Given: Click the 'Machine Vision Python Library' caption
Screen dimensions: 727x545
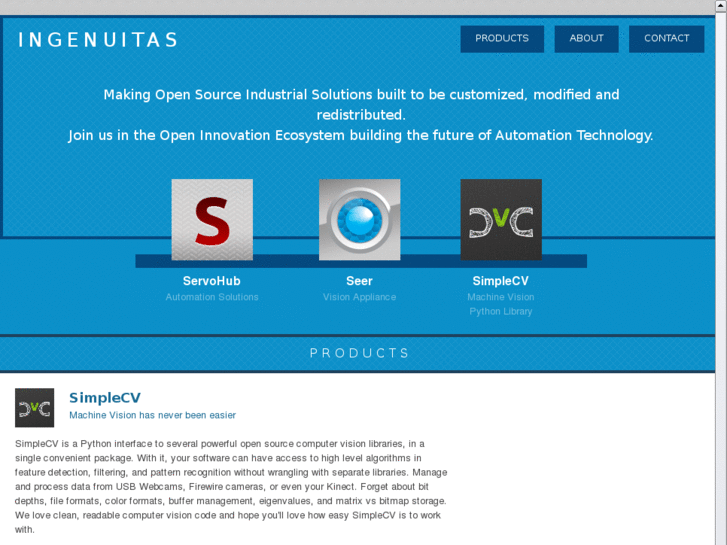Looking at the screenshot, I should pos(501,304).
